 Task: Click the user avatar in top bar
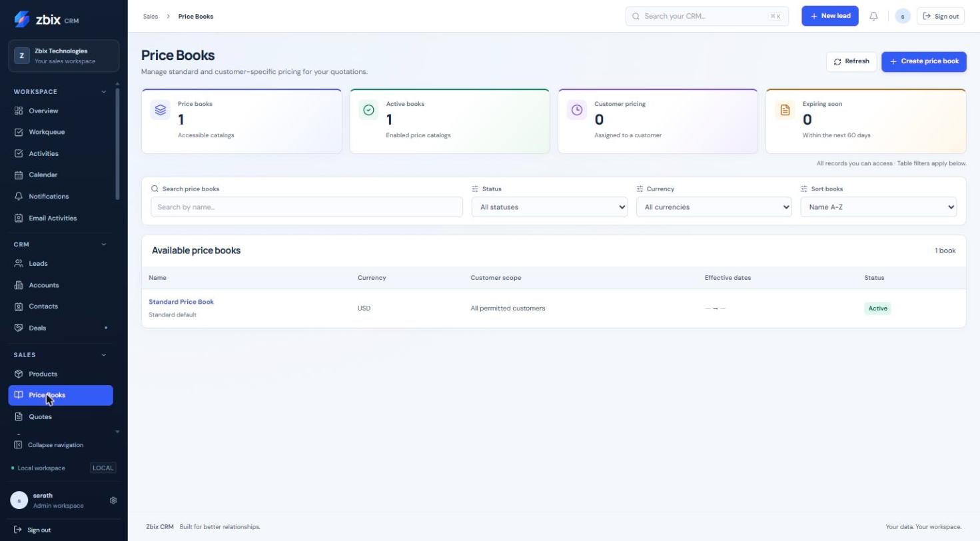click(x=903, y=16)
